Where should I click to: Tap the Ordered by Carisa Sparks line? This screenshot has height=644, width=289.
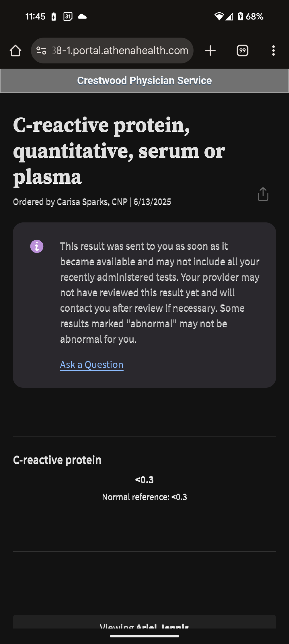pos(92,202)
